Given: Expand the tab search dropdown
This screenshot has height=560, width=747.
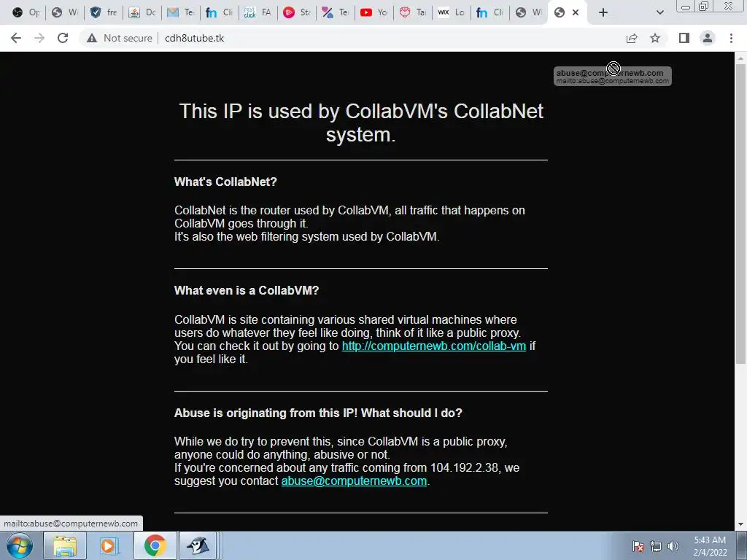Looking at the screenshot, I should 659,12.
